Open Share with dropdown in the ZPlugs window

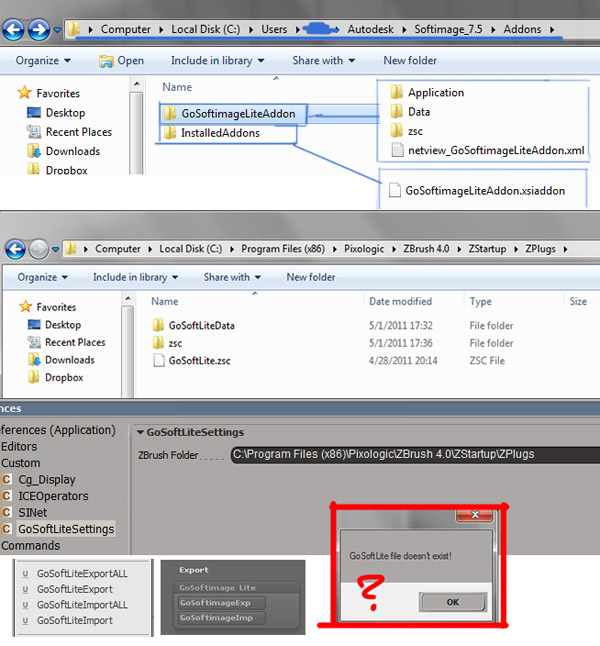(232, 277)
